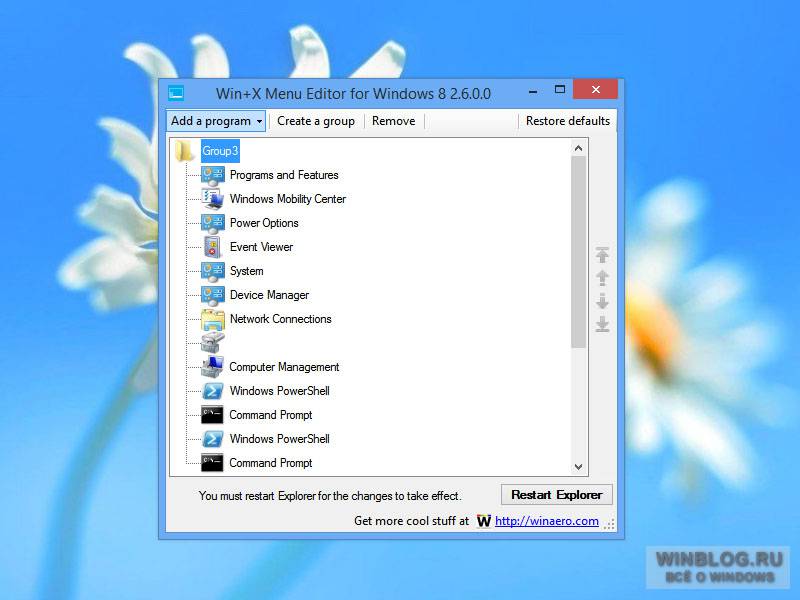Viewport: 800px width, 600px height.
Task: Click the System item icon
Action: point(213,271)
